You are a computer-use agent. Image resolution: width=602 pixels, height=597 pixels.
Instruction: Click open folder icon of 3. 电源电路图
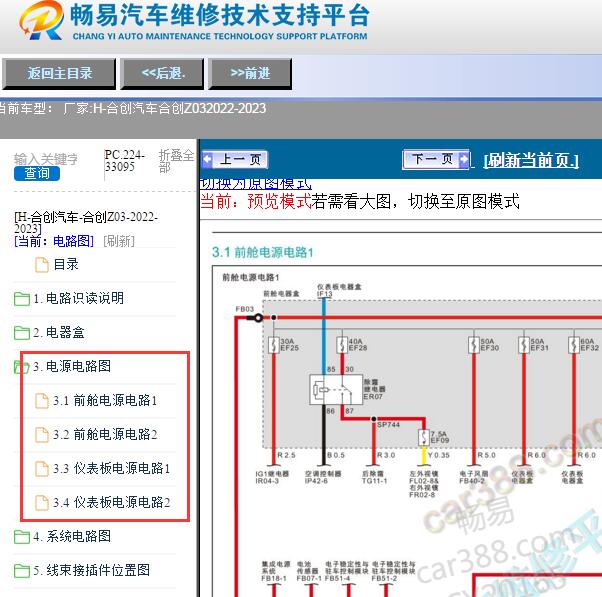click(x=22, y=367)
